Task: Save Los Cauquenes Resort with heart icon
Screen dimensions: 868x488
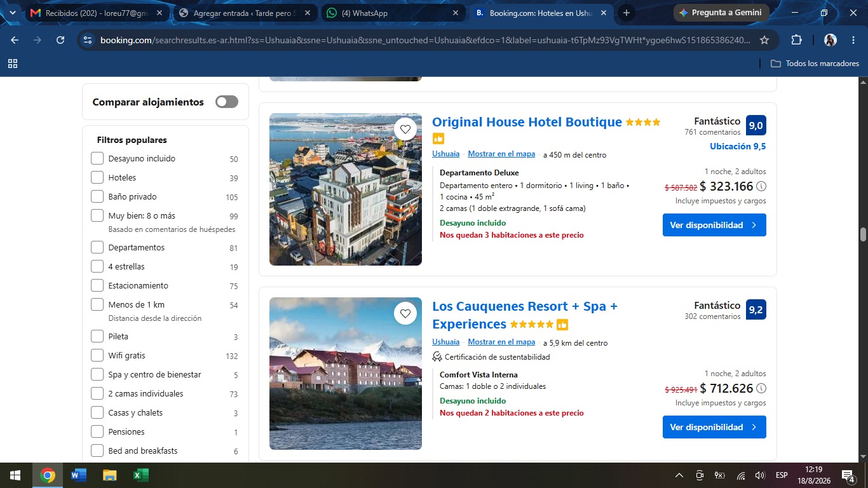Action: pyautogui.click(x=405, y=313)
